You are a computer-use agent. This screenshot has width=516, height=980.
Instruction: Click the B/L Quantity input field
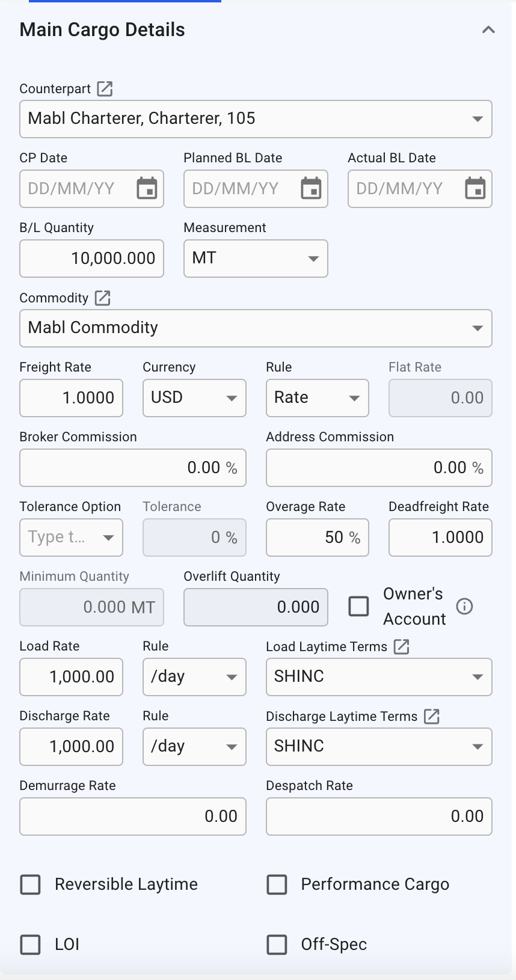pos(91,259)
